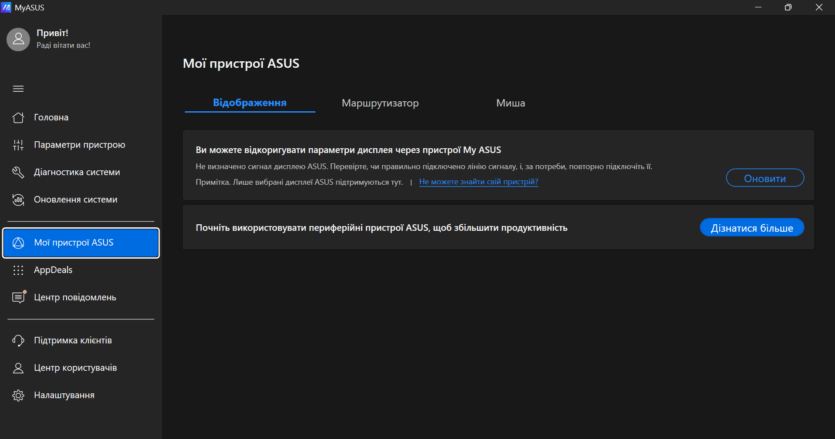Click the AppDeals grid icon

click(18, 270)
